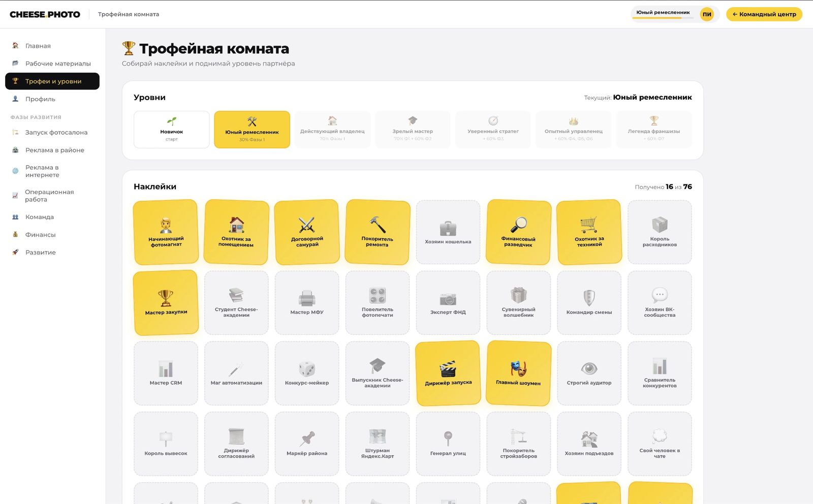The image size is (813, 504).
Task: Click the Хозяин кошелька sticker
Action: [448, 232]
